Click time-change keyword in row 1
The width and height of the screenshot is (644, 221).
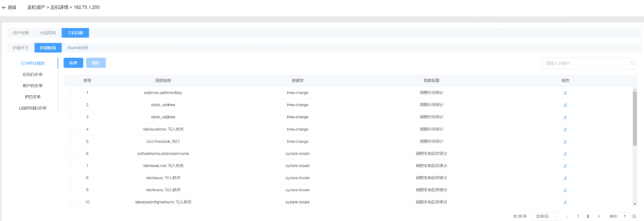tap(298, 93)
